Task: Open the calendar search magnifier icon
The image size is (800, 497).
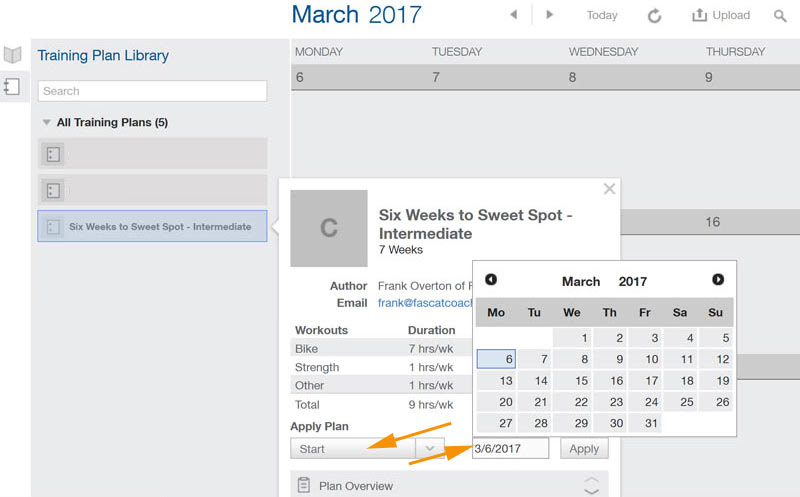Action: pos(780,16)
